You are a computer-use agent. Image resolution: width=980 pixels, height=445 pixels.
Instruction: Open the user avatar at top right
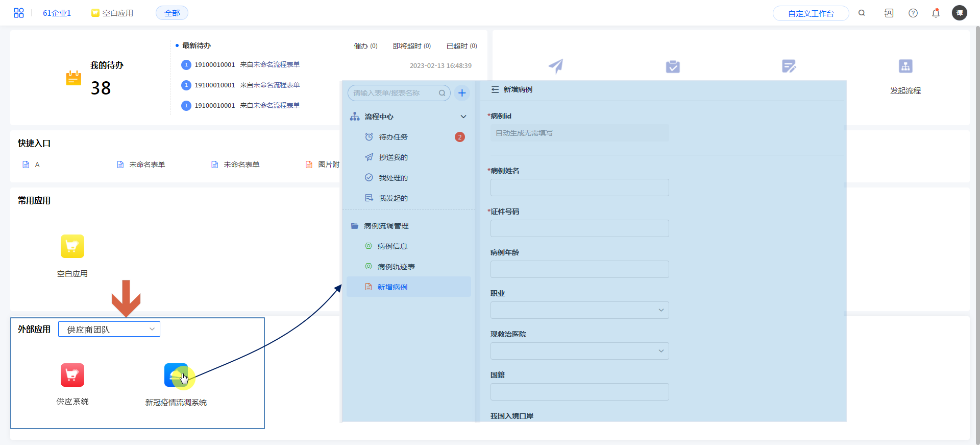coord(960,13)
